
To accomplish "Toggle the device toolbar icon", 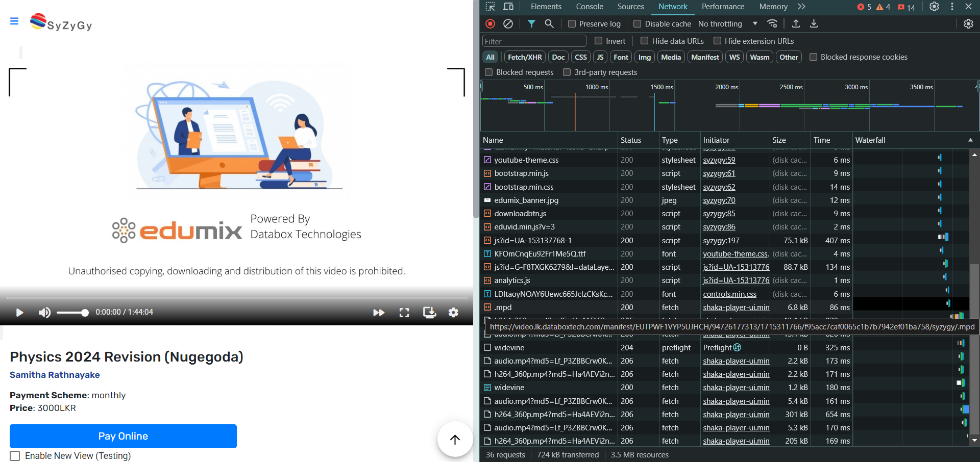I will coord(508,7).
